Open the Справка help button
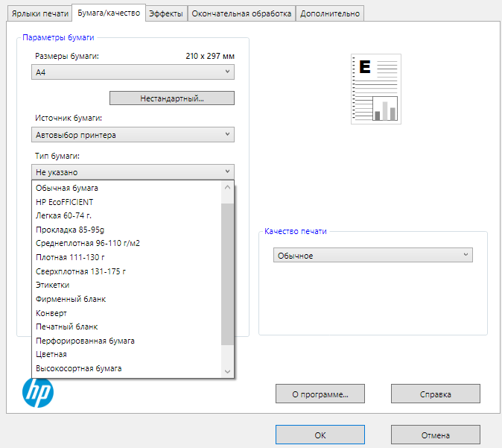The height and width of the screenshot is (448, 502). [x=435, y=394]
